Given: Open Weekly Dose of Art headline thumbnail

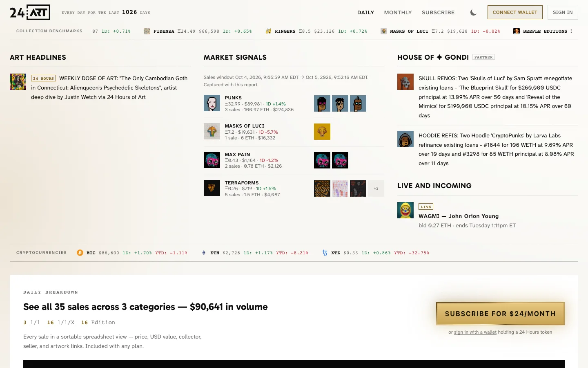Looking at the screenshot, I should [x=18, y=82].
